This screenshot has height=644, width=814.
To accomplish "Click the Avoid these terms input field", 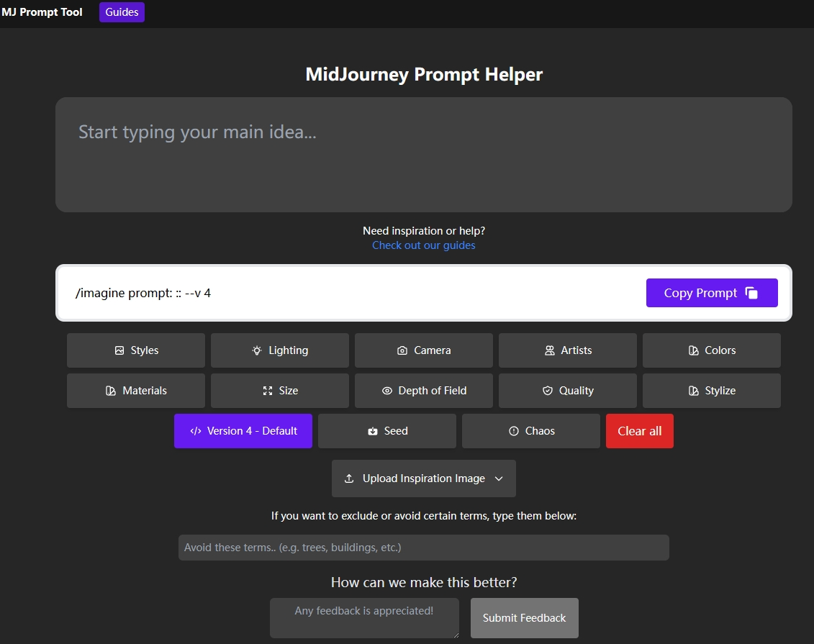I will point(423,548).
